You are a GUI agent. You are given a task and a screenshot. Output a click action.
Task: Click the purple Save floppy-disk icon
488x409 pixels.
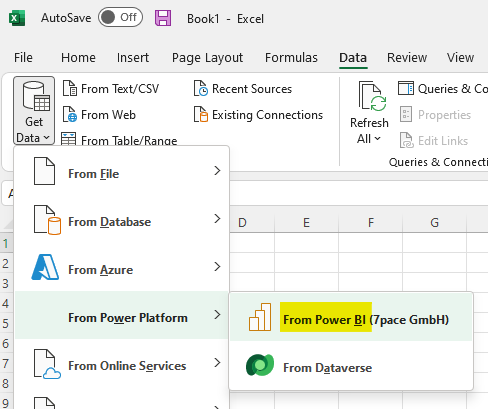[x=163, y=18]
